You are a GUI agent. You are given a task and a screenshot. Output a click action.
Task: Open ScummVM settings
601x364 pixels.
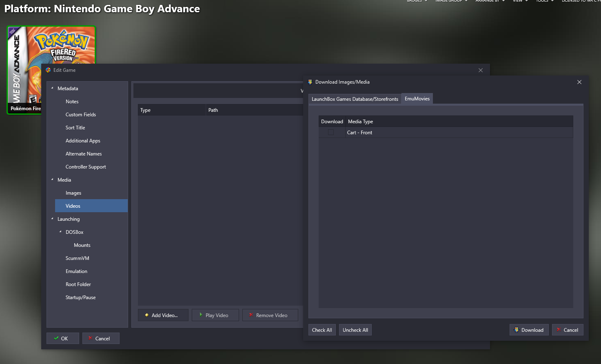pyautogui.click(x=77, y=258)
